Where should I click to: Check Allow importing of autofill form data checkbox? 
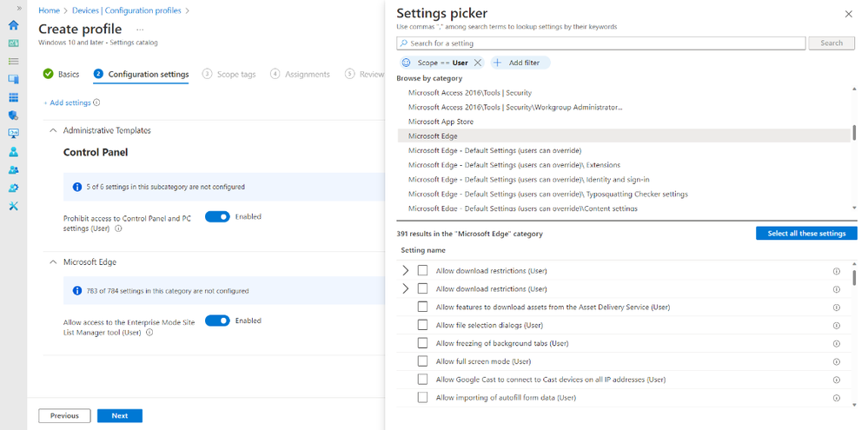coord(423,397)
